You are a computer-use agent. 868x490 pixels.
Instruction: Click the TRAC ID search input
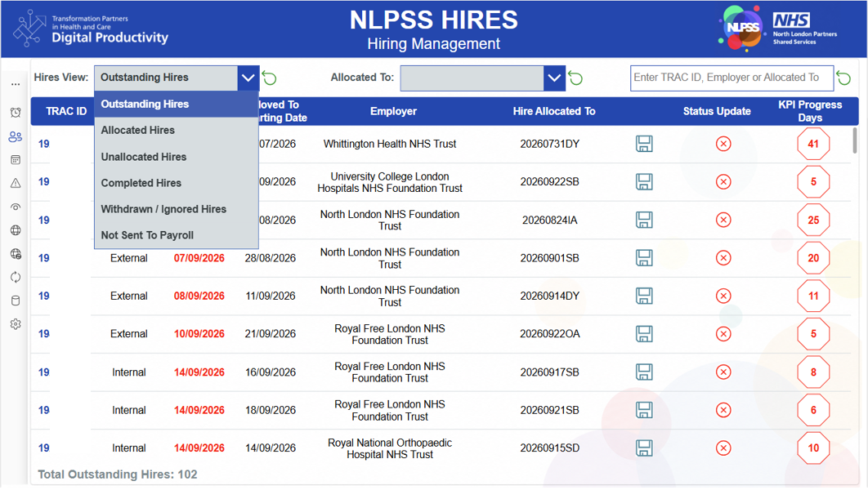[732, 78]
